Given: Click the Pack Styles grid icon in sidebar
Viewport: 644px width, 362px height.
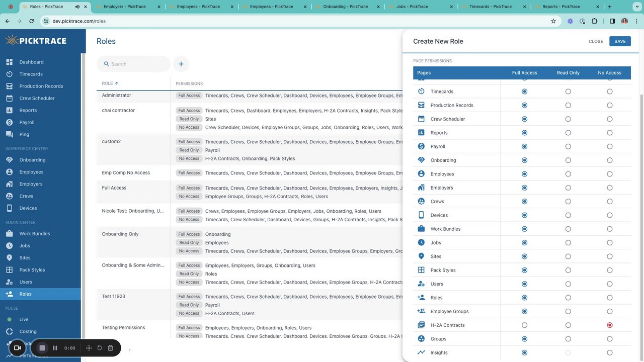Looking at the screenshot, I should pyautogui.click(x=9, y=270).
